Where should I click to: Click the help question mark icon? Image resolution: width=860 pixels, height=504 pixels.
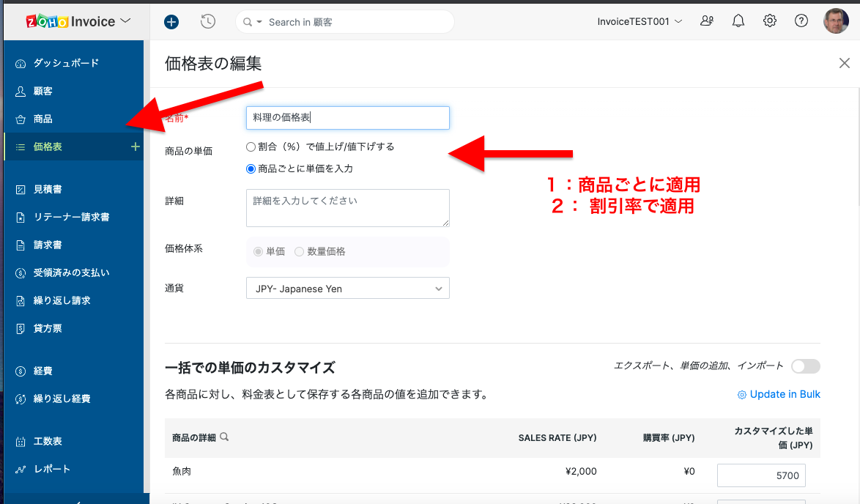click(801, 21)
